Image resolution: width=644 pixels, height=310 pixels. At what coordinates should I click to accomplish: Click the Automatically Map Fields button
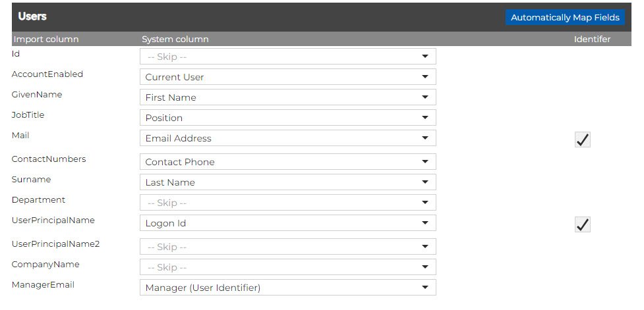pos(565,17)
